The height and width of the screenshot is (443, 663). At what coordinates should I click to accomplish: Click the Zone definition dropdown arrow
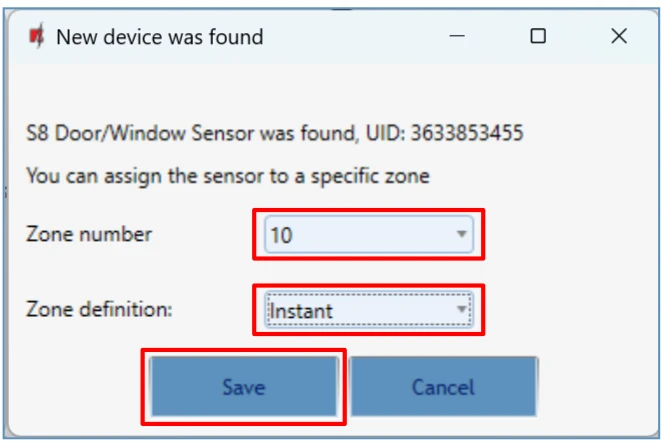(x=461, y=311)
